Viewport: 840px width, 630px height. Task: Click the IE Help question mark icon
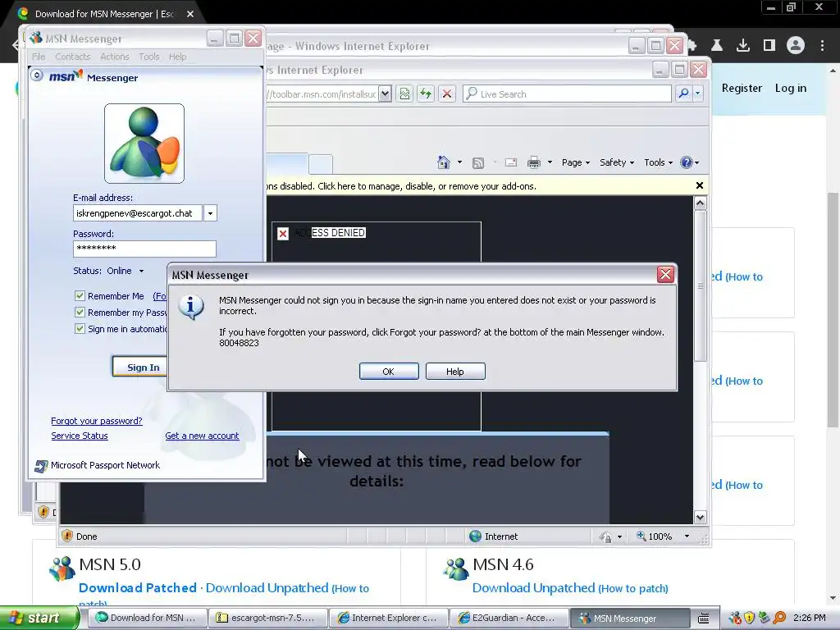[x=687, y=162]
